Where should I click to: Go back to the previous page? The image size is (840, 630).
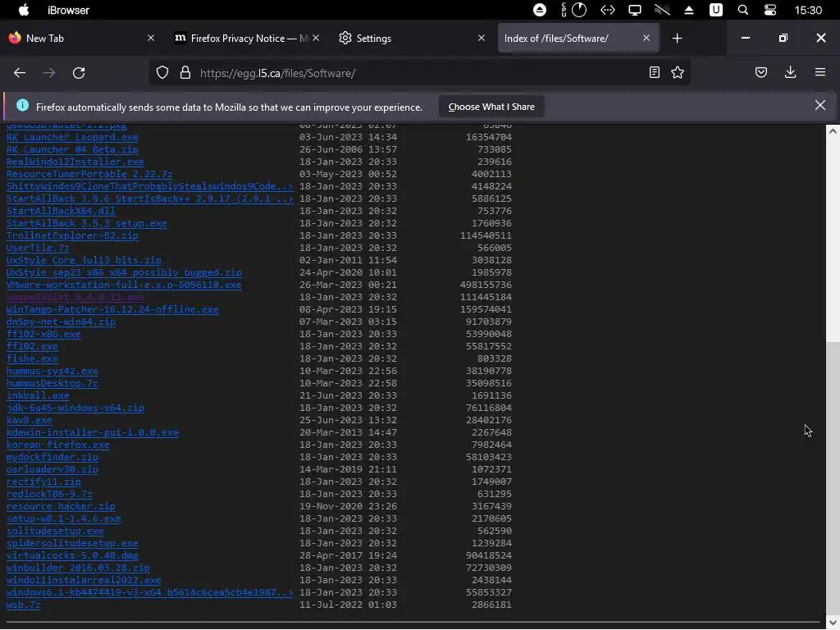(20, 73)
